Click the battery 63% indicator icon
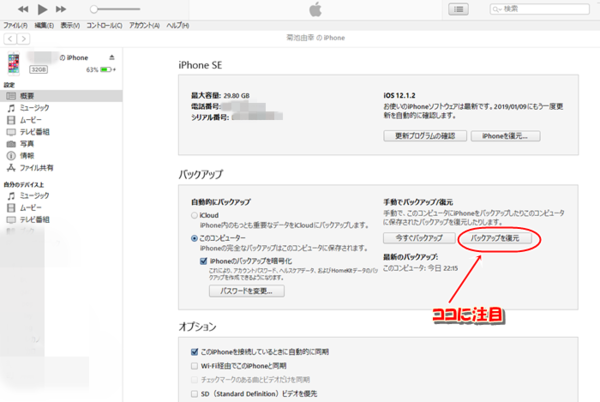Screen dimensions: 600x402 pos(106,70)
